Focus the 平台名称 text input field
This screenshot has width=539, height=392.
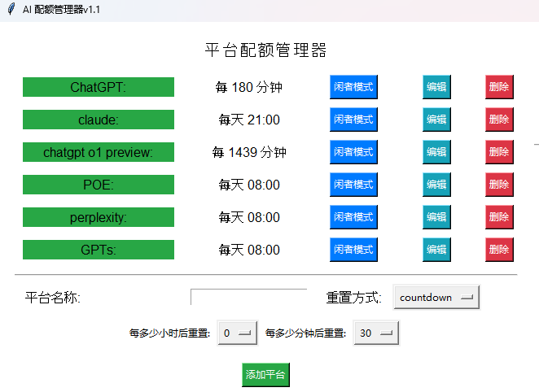(248, 297)
